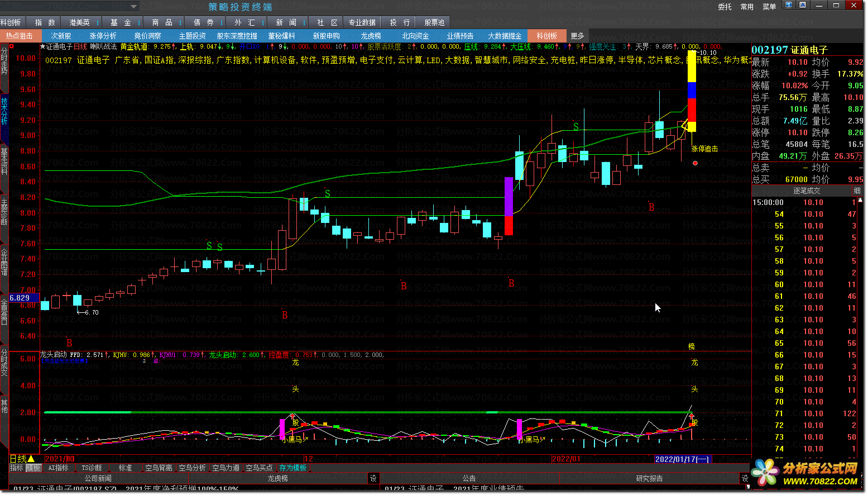Select the 空鸟背离 indicator tab

159,468
